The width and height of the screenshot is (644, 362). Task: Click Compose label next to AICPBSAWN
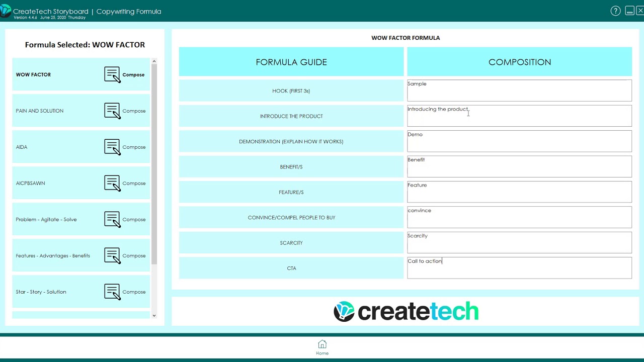click(134, 184)
